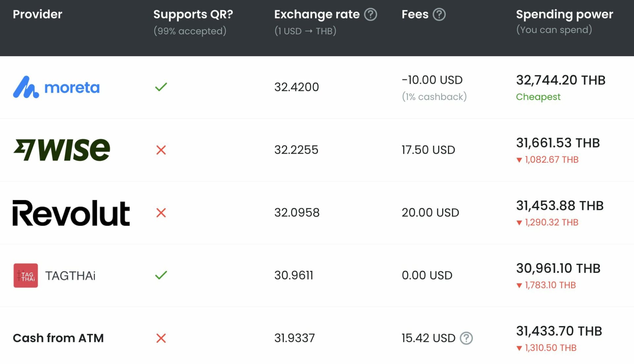Screen dimensions: 634x364
Task: Click the Provider column header
Action: [37, 14]
